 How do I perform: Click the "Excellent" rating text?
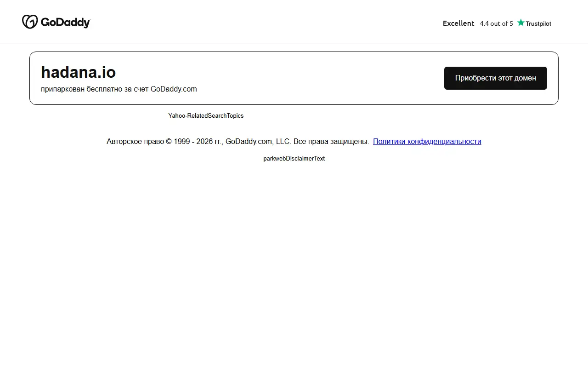[x=458, y=23]
